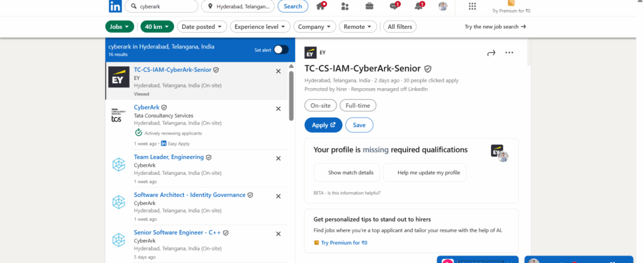Viewport: 644px width, 263px height.
Task: Open the Team Leader, Engineering listing
Action: (x=169, y=157)
